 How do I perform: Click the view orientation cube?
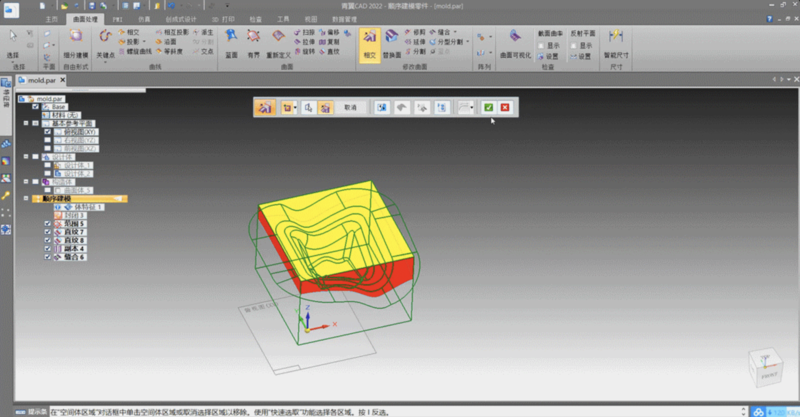(764, 367)
